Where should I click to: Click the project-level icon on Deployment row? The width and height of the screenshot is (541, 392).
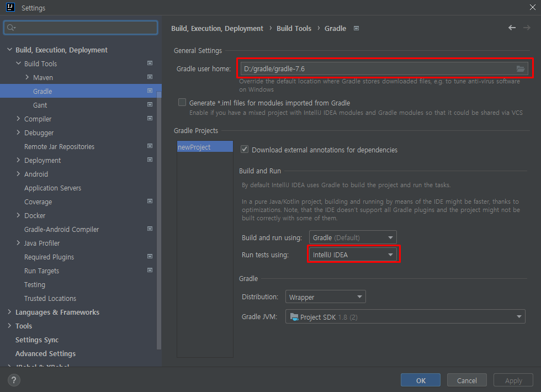point(150,160)
